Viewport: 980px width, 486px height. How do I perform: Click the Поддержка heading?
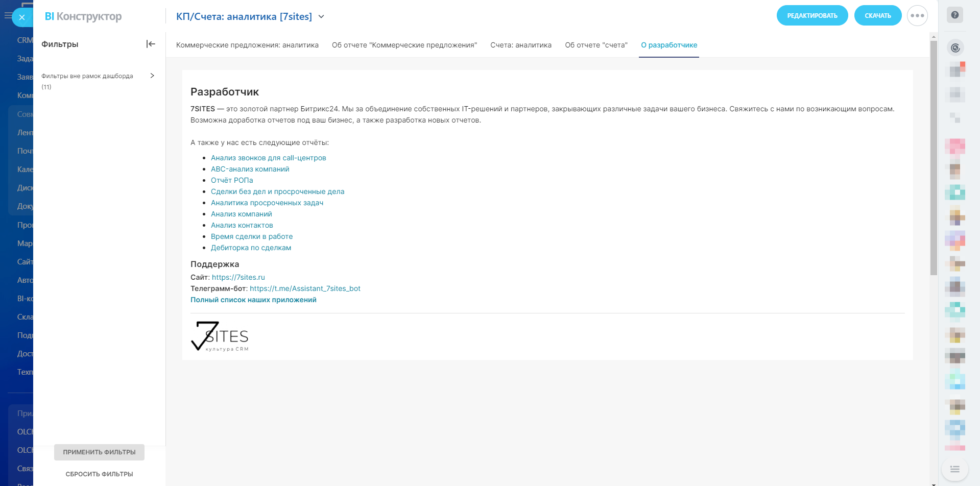215,264
